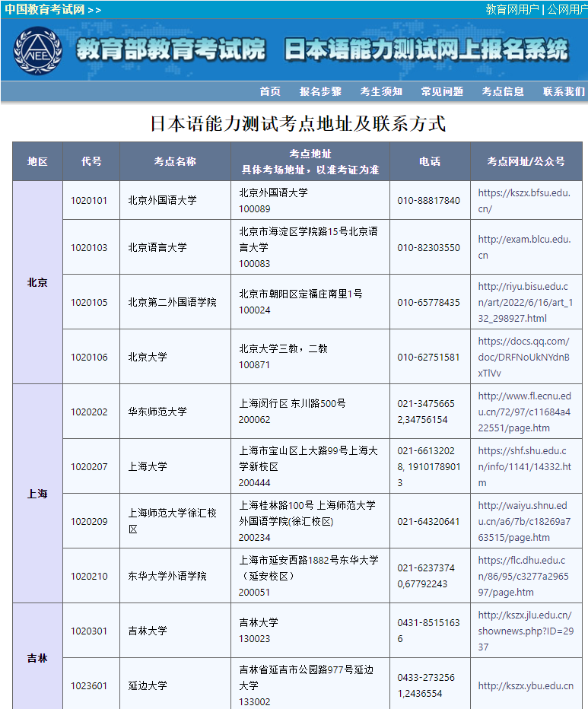Click the NEEA logo emblem
This screenshot has width=588, height=709.
coord(37,50)
